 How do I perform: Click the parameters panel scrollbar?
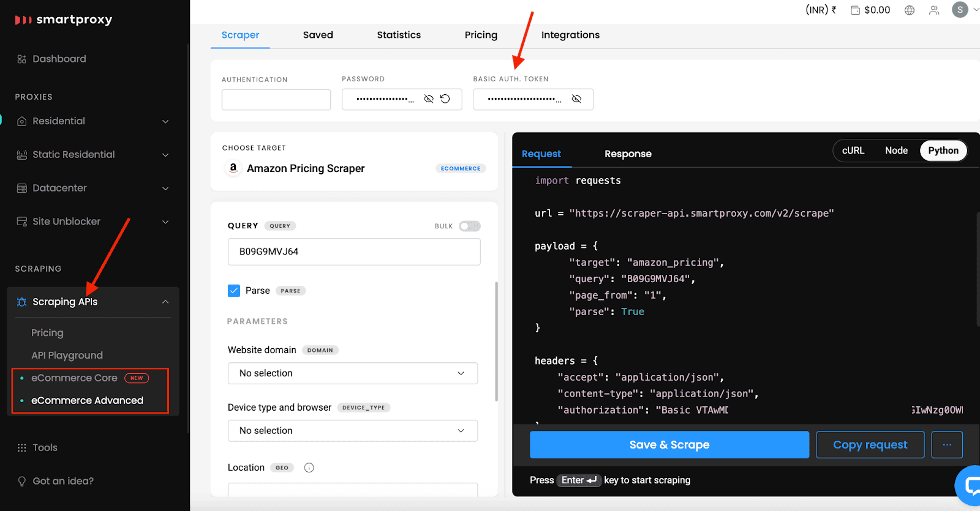496,341
